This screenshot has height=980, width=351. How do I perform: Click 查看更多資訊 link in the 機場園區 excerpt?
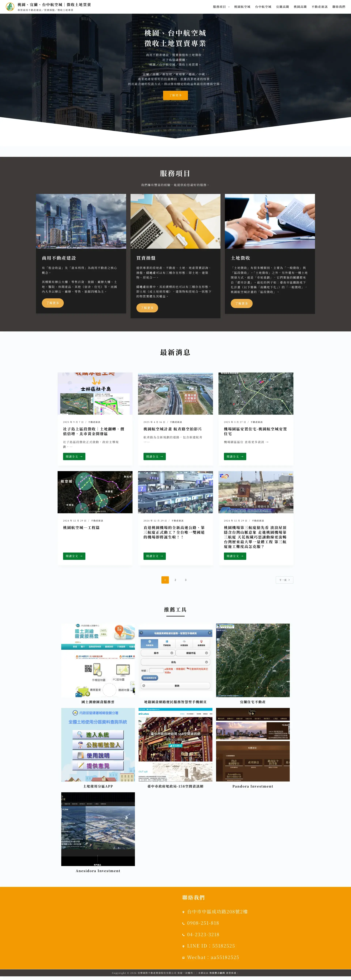point(257,442)
